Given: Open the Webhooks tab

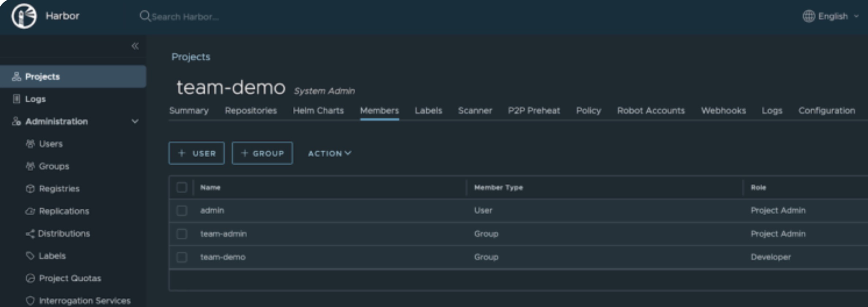Looking at the screenshot, I should [x=723, y=110].
